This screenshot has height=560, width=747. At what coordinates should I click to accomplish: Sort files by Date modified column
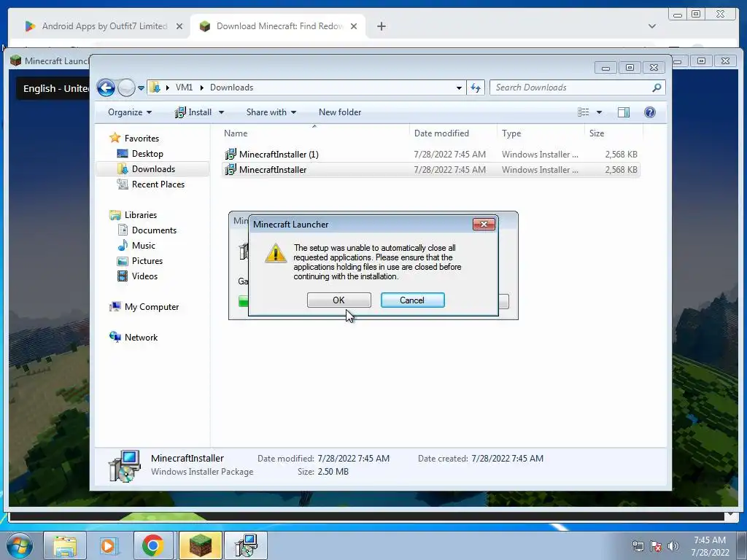452,133
